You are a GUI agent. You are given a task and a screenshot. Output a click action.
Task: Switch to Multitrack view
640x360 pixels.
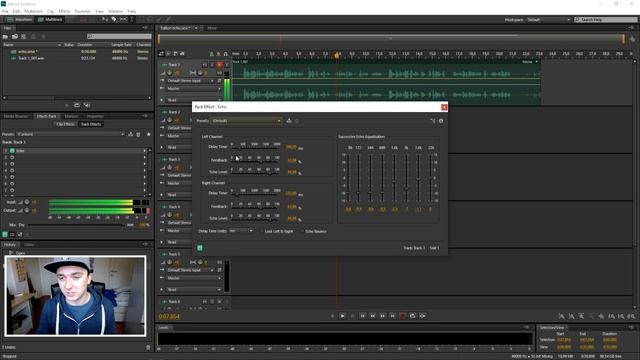(50, 19)
